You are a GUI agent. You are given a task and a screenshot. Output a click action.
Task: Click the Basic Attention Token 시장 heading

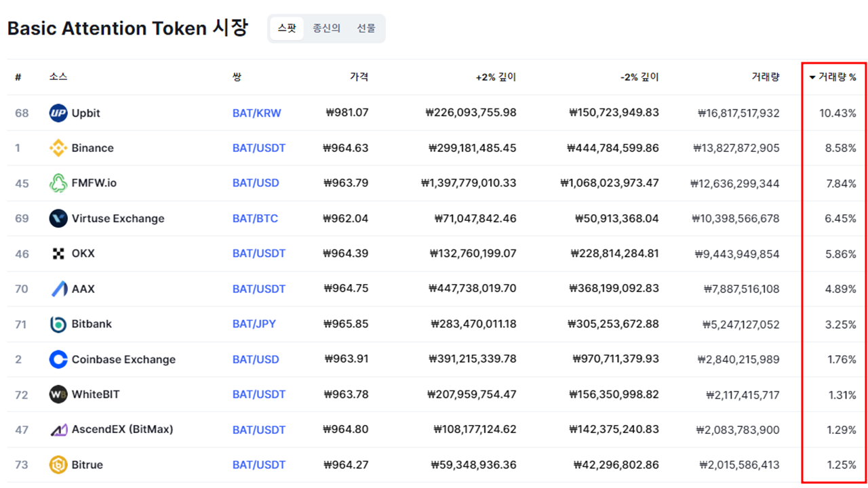coord(127,28)
